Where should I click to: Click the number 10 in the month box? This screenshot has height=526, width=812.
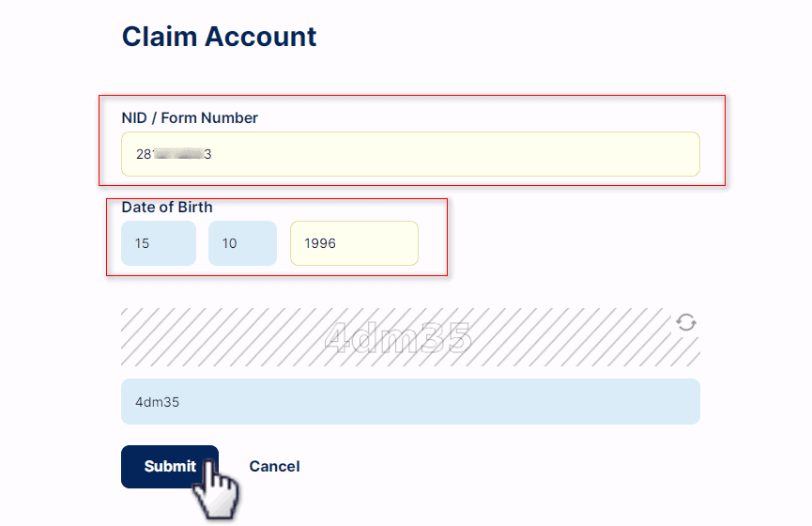coord(229,243)
